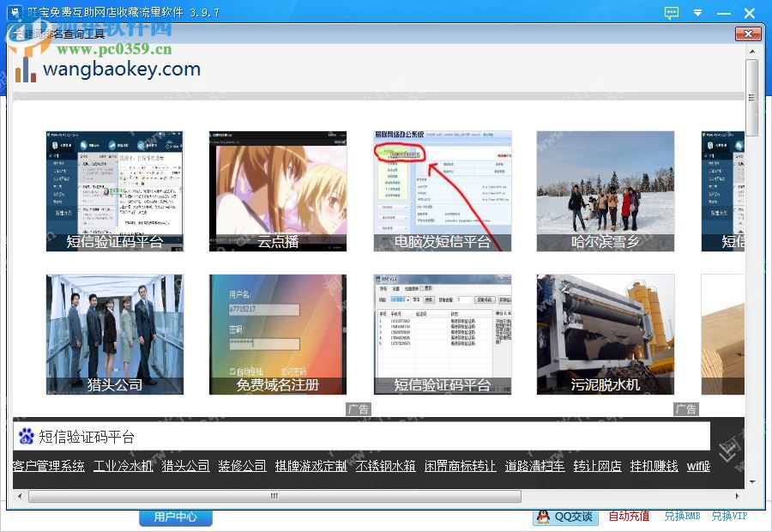
Task: Open the 客户管理系统 link
Action: (49, 465)
